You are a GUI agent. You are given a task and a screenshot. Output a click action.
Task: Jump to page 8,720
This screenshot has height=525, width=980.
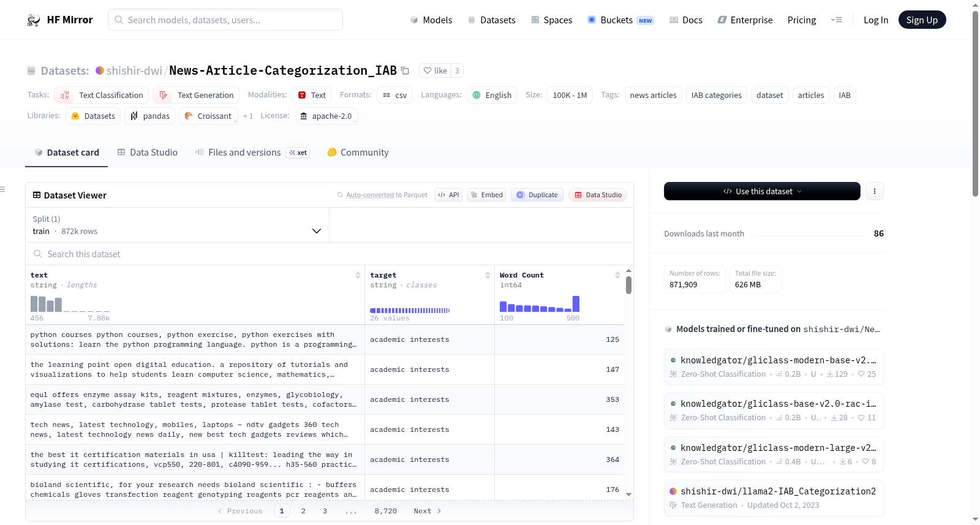tap(386, 511)
